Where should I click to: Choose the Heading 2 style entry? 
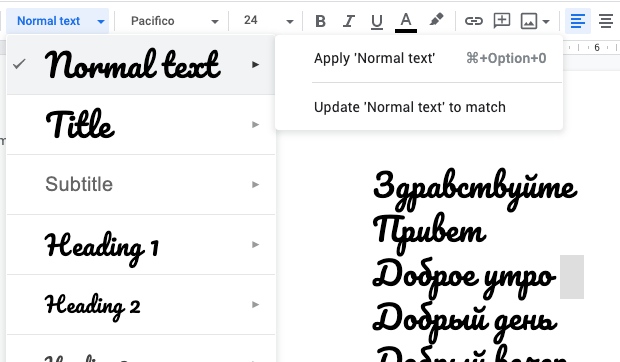141,305
